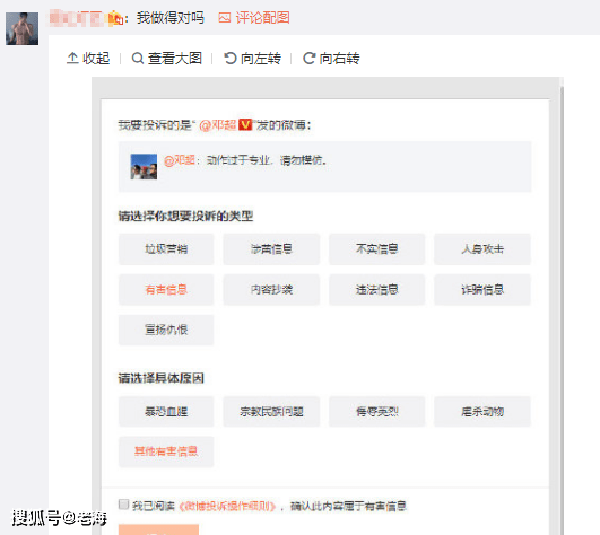The width and height of the screenshot is (600, 535).
Task: Click the verified V badge icon
Action: 245,125
